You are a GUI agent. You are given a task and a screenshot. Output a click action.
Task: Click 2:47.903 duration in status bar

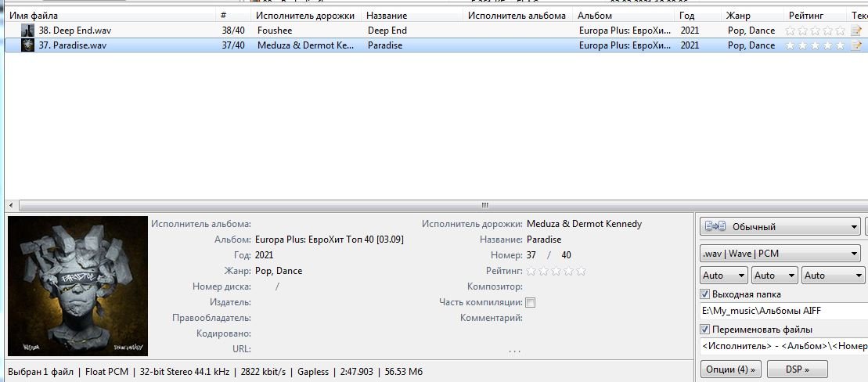[353, 372]
